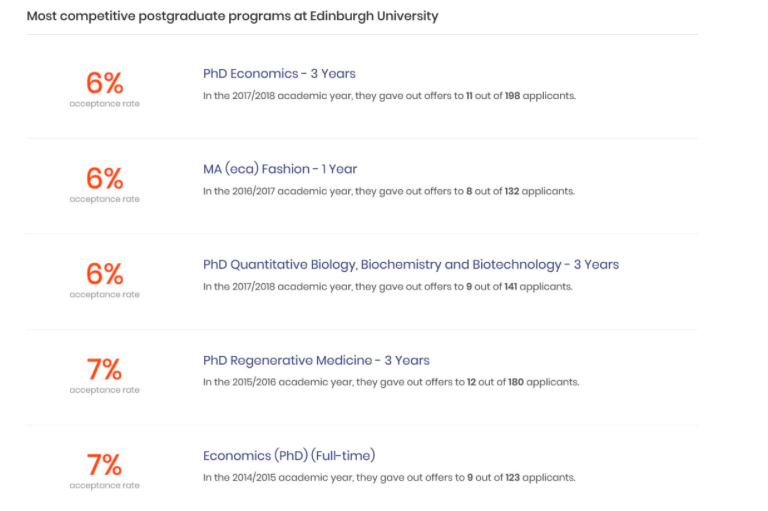Click the sentence mentioning 198 applicants
The height and width of the screenshot is (511, 768).
(x=389, y=96)
